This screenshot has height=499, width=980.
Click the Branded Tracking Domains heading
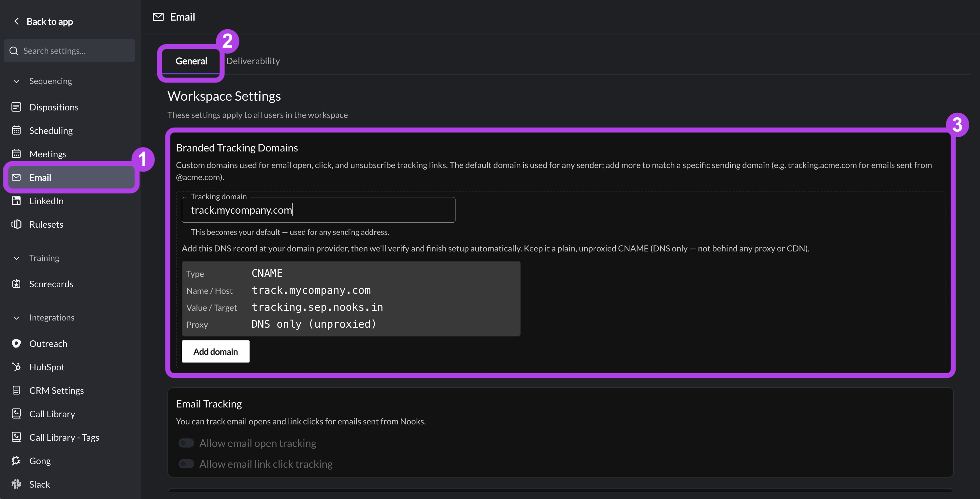(237, 148)
